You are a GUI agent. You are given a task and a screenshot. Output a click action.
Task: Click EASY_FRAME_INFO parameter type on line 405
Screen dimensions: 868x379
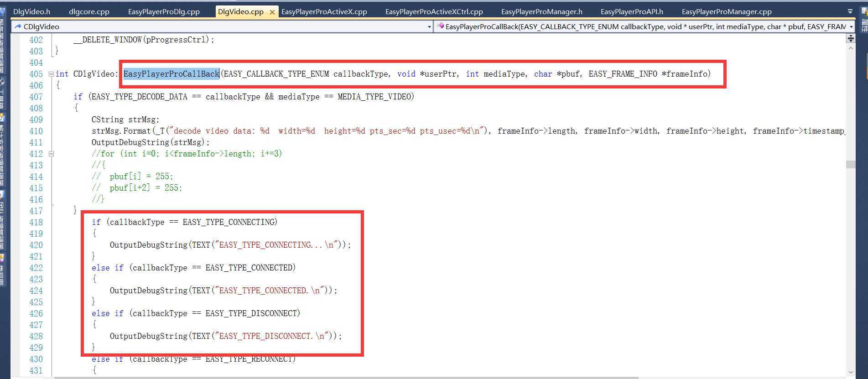point(623,74)
